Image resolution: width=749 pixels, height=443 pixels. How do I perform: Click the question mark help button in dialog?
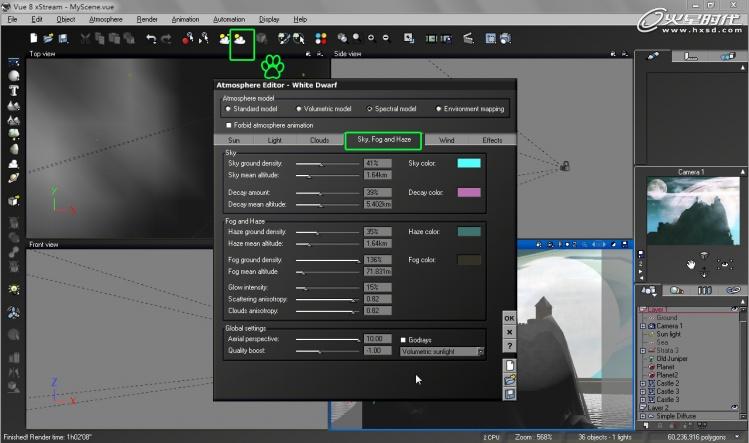coord(509,346)
